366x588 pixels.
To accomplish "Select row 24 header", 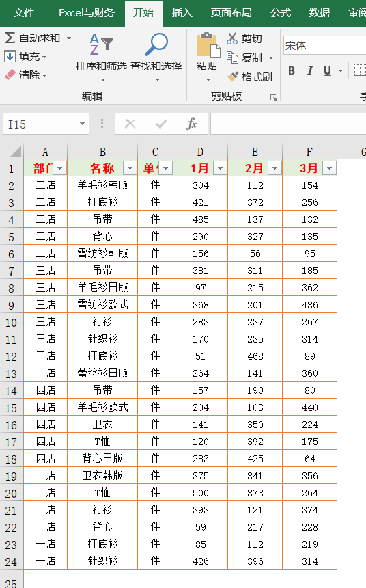I will pyautogui.click(x=11, y=561).
